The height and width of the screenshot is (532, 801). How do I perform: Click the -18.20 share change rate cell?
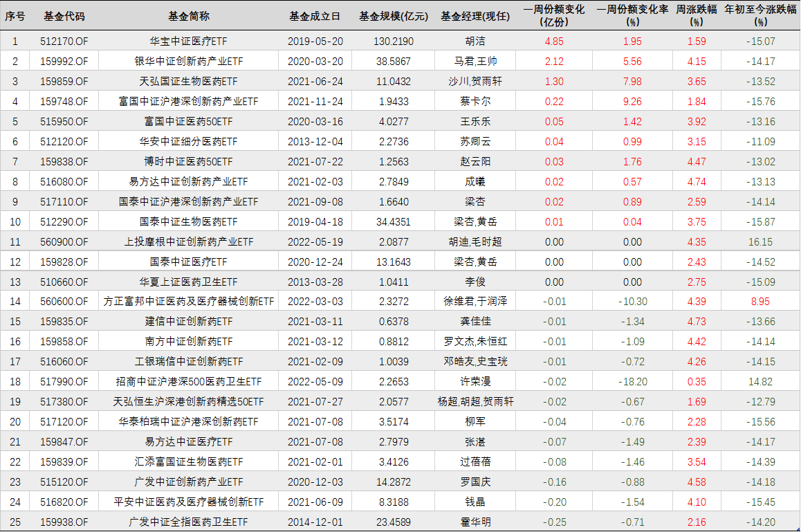632,382
